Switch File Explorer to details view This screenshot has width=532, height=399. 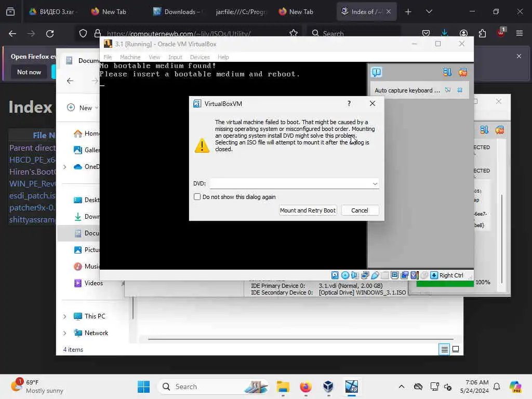click(x=445, y=349)
